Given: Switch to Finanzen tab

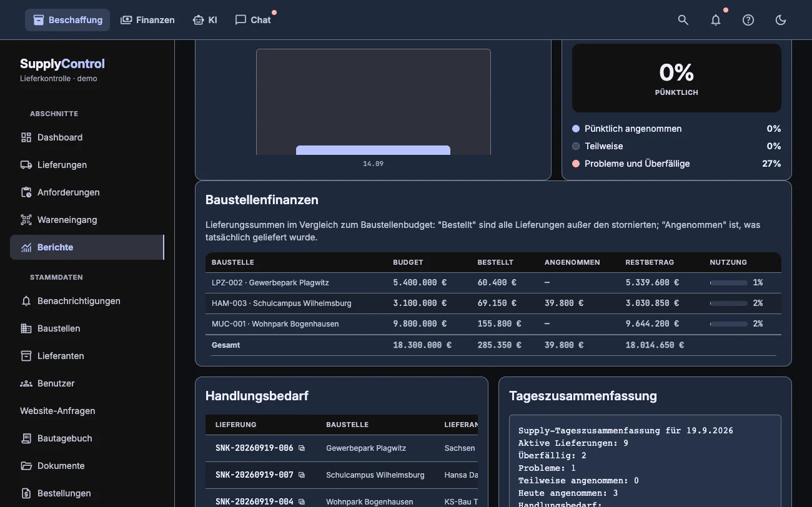Looking at the screenshot, I should click(x=147, y=20).
